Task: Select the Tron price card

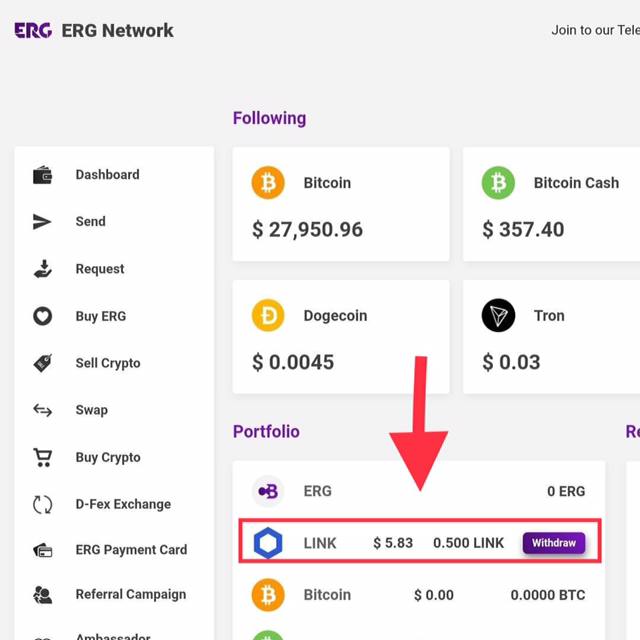Action: tap(551, 337)
